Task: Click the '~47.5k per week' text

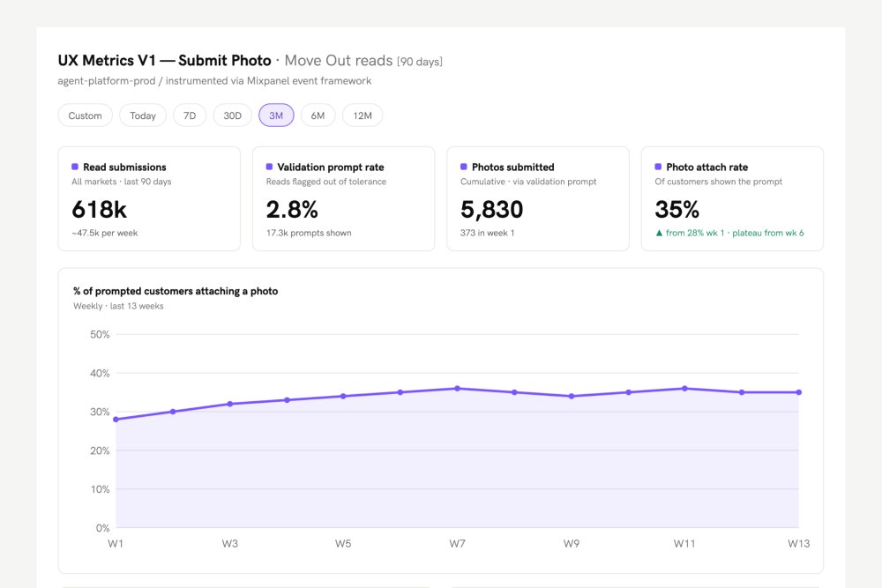Action: pyautogui.click(x=105, y=233)
